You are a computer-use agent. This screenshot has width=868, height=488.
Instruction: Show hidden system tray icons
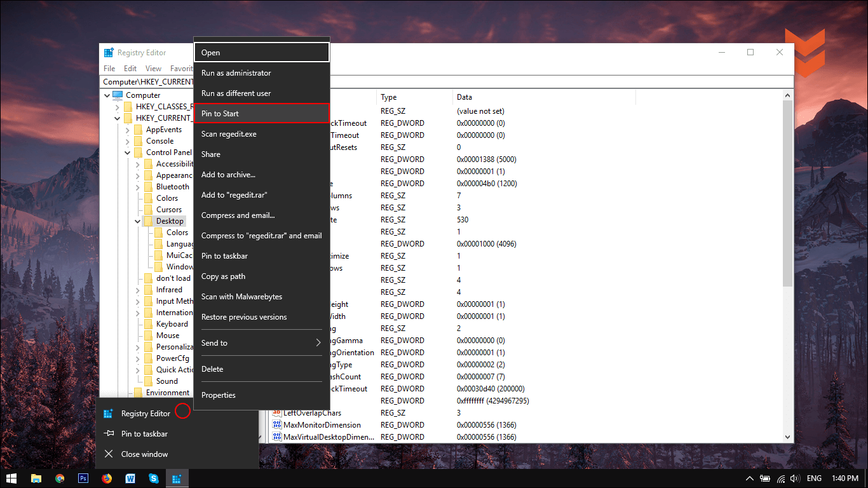pyautogui.click(x=750, y=478)
